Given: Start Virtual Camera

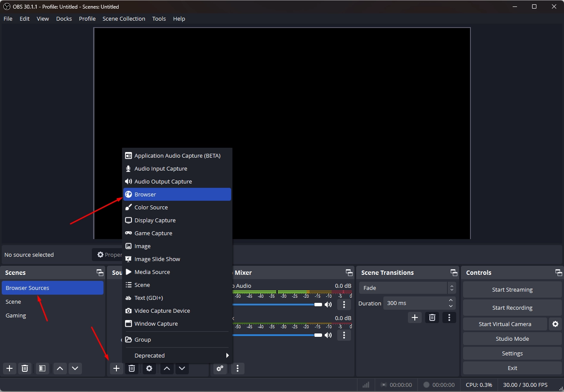Looking at the screenshot, I should coord(505,324).
